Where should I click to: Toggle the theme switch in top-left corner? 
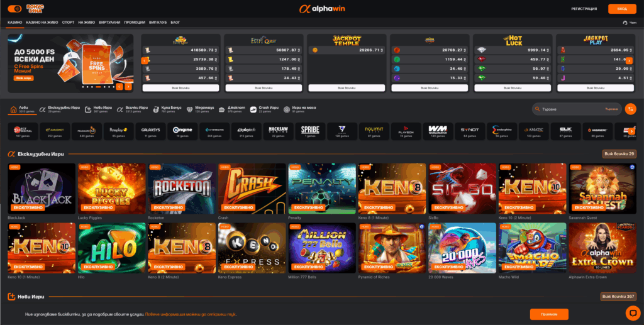click(14, 9)
